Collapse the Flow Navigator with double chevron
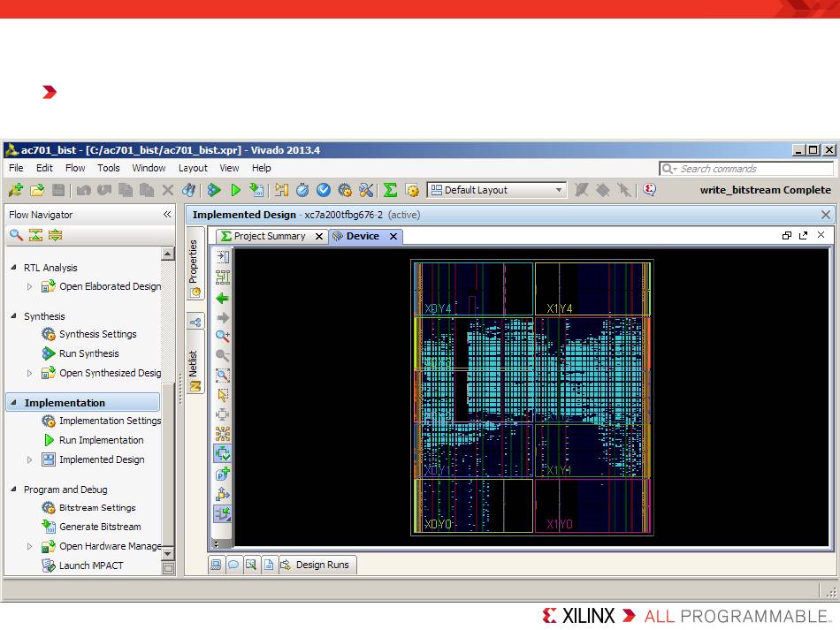 click(167, 214)
